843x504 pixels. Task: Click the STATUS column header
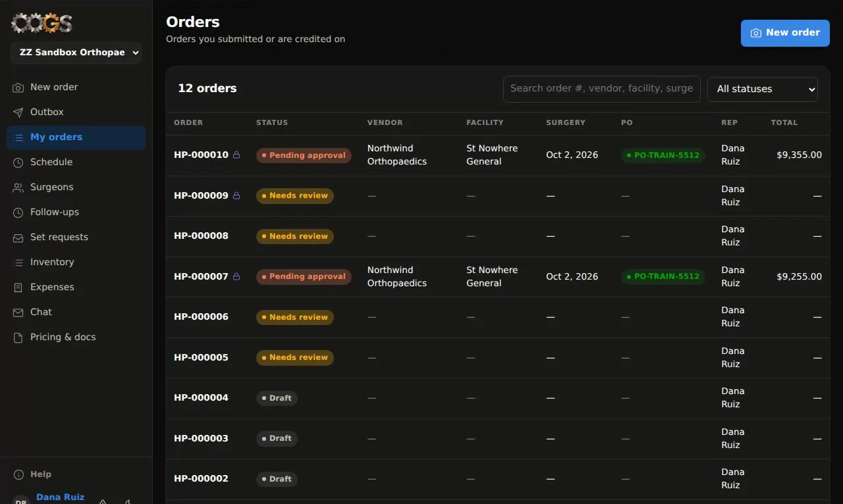pos(272,123)
